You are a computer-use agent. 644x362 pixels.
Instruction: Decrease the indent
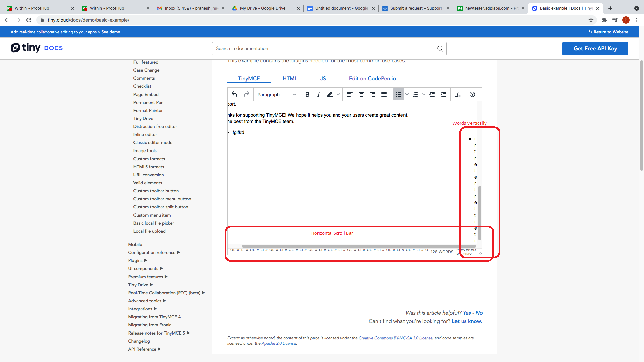[432, 94]
